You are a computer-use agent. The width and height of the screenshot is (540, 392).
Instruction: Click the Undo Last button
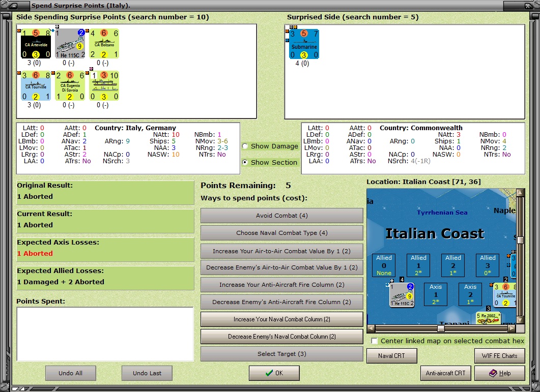[x=147, y=373]
